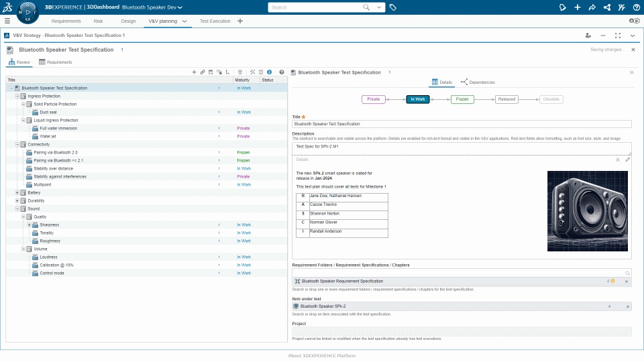This screenshot has height=362, width=644.
Task: Click the widget owner edit icon
Action: [x=588, y=36]
